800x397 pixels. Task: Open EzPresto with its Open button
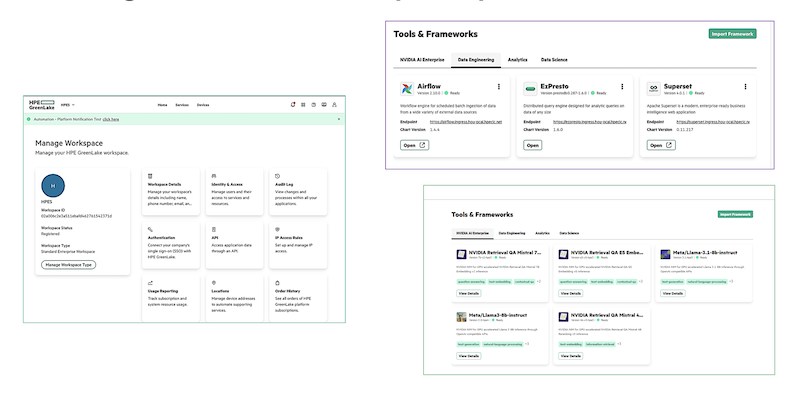[533, 145]
